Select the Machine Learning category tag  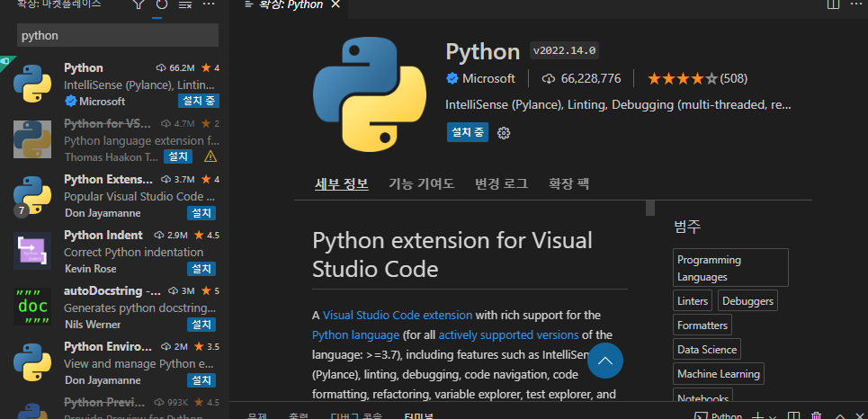[719, 374]
